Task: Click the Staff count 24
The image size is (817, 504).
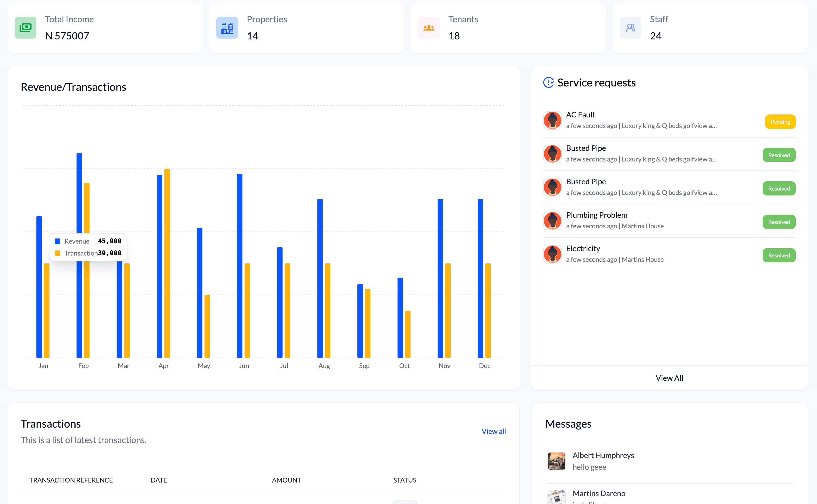Action: coord(655,36)
